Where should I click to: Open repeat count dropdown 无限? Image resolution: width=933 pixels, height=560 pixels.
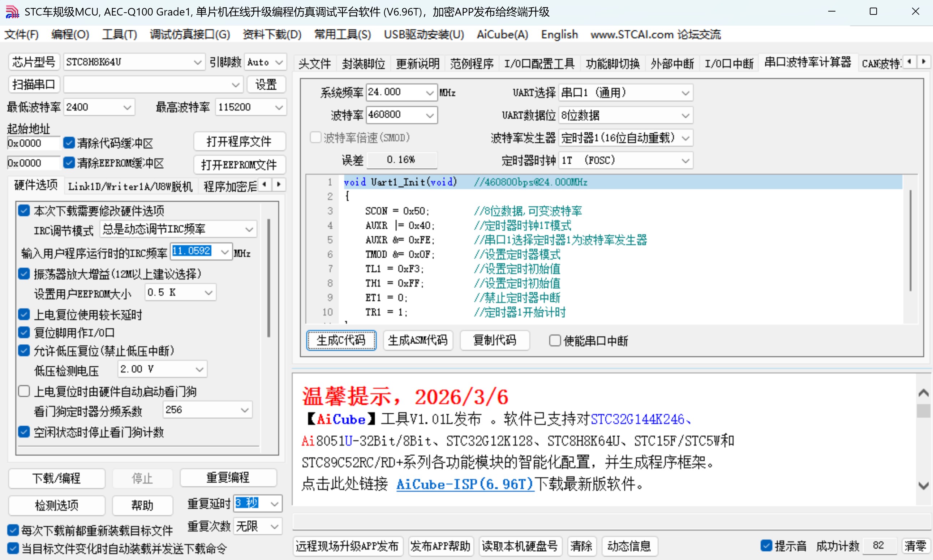click(x=258, y=526)
